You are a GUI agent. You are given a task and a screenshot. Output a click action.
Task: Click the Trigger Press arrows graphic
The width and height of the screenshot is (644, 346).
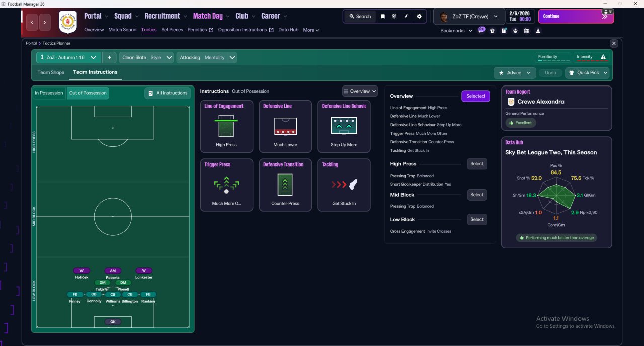(x=226, y=185)
